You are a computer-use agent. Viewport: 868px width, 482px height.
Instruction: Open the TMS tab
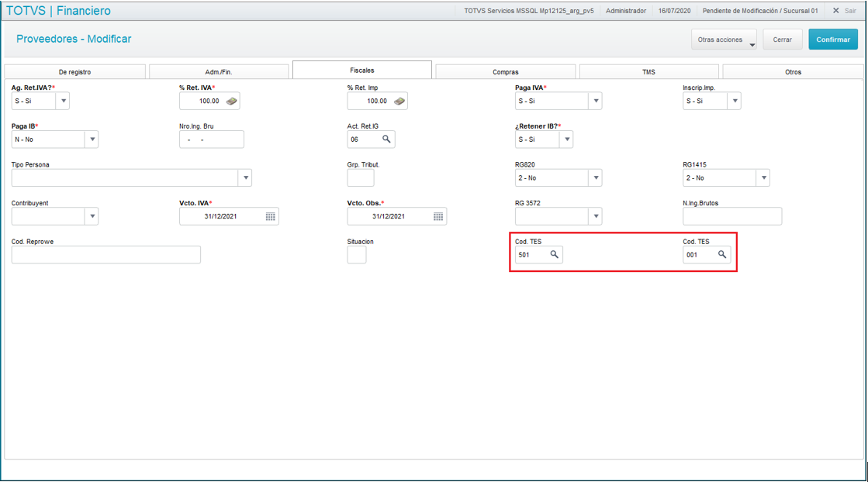click(648, 72)
